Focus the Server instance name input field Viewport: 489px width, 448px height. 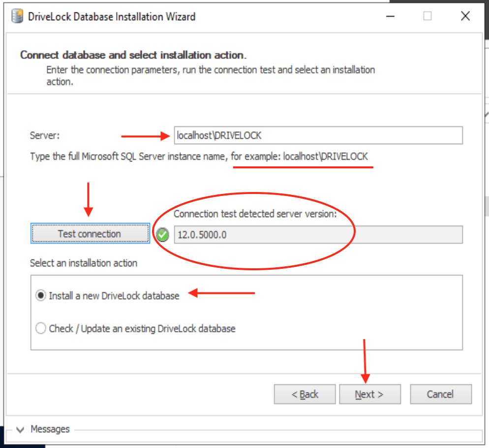[x=318, y=135]
